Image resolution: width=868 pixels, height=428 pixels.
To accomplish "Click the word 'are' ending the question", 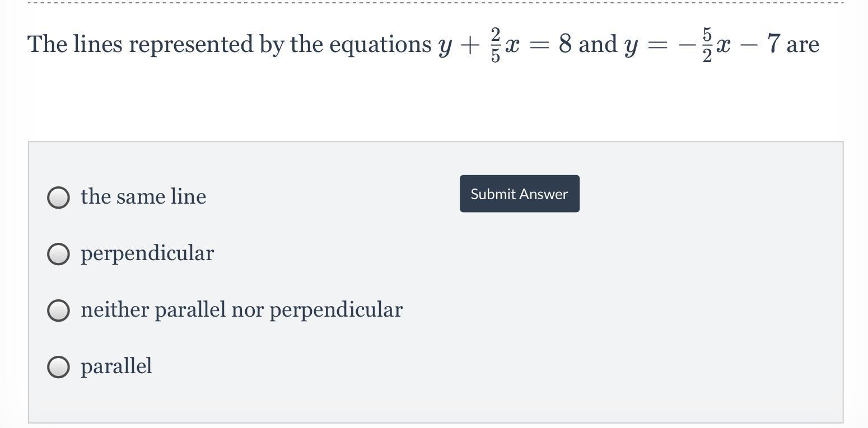I will [x=802, y=44].
